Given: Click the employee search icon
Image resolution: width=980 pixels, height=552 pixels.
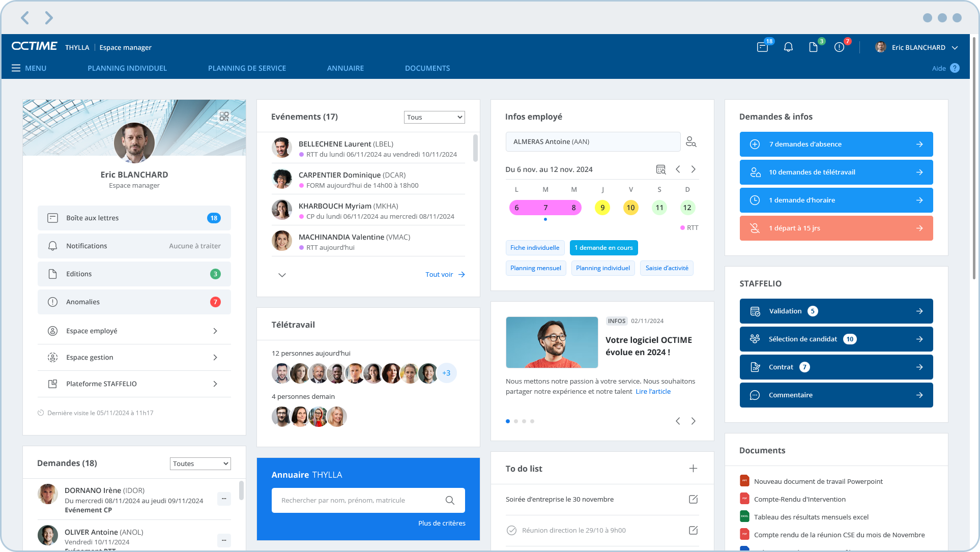Looking at the screenshot, I should pos(690,142).
